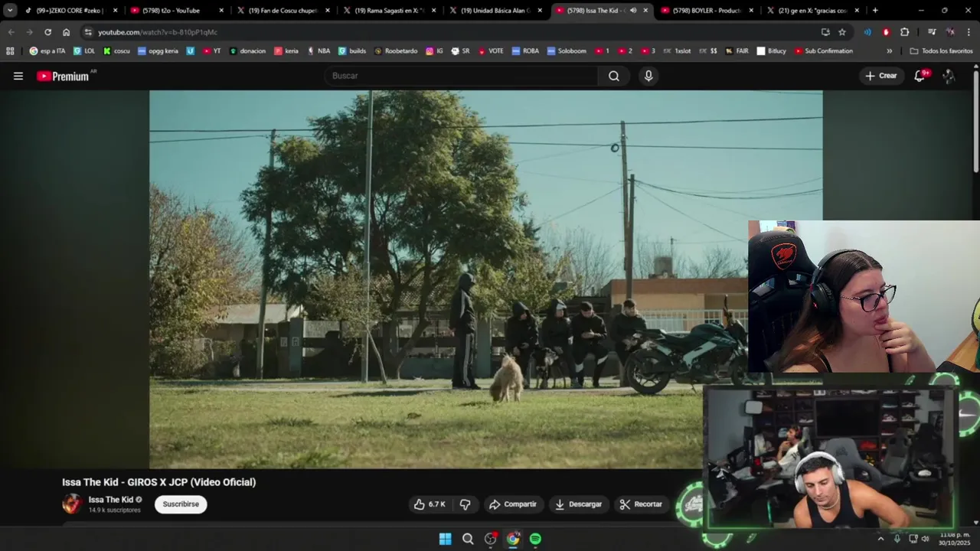
Task: Open the Crear create menu
Action: tap(880, 76)
